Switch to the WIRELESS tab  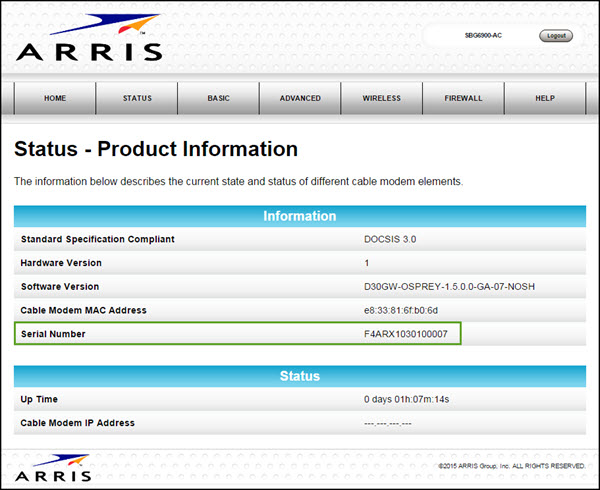coord(381,98)
